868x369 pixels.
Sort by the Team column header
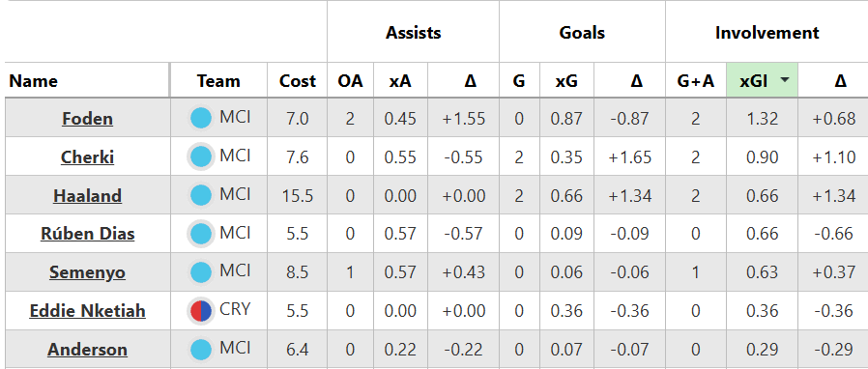point(218,81)
